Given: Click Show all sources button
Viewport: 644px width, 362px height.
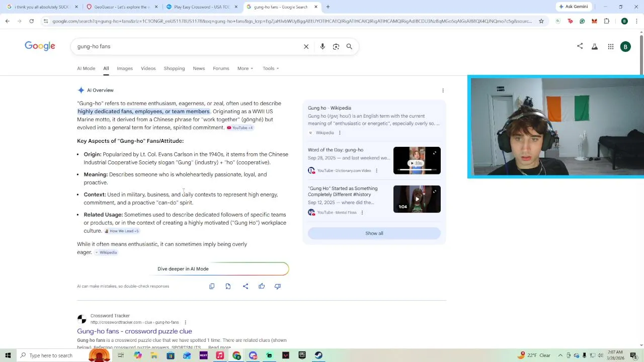Looking at the screenshot, I should [374, 233].
